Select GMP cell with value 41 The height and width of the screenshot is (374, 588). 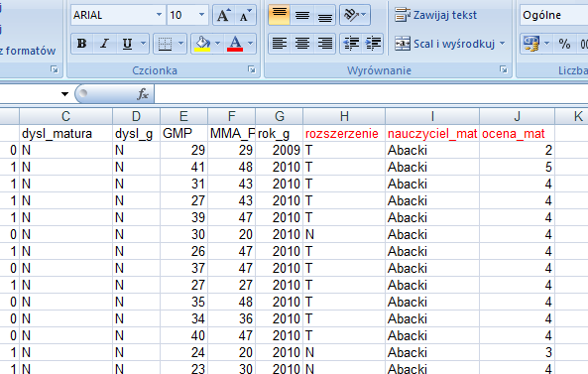[x=183, y=167]
